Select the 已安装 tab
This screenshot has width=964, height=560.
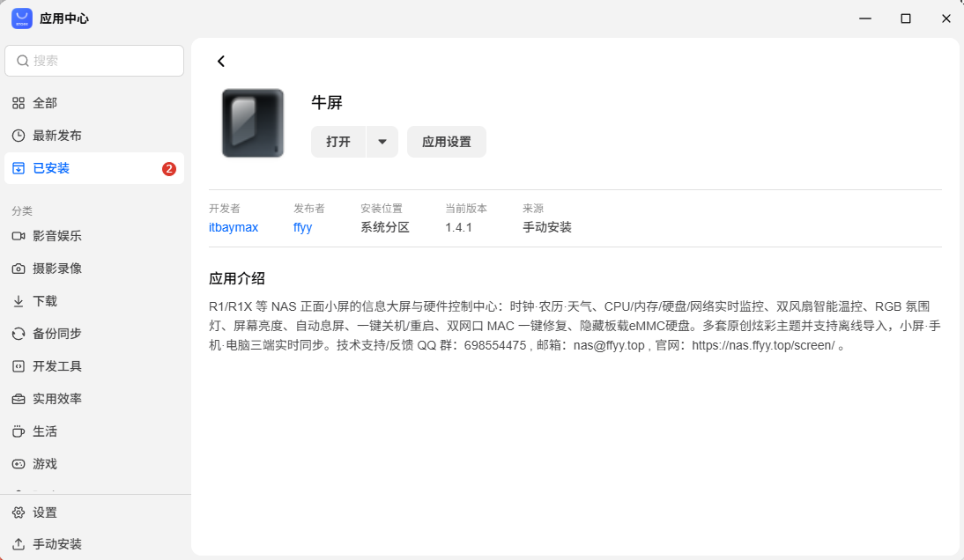94,168
